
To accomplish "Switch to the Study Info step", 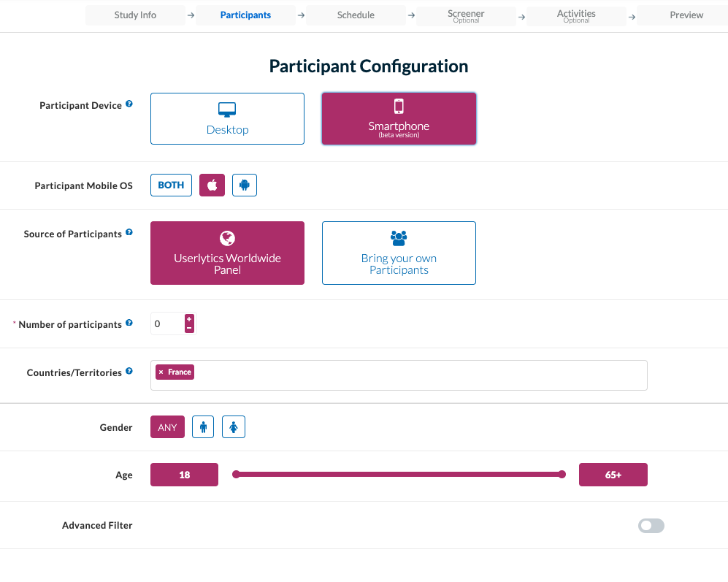I will point(135,15).
